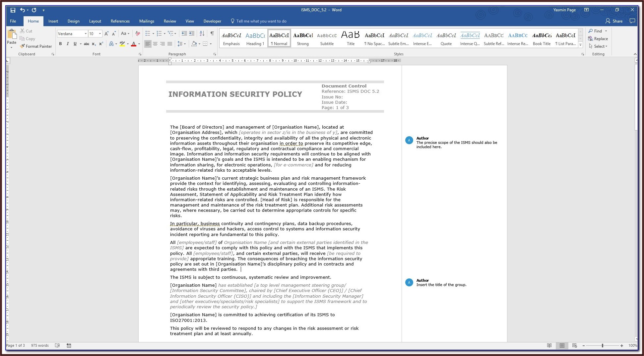Click the Grow Font size icon
644x356 pixels.
coord(106,33)
